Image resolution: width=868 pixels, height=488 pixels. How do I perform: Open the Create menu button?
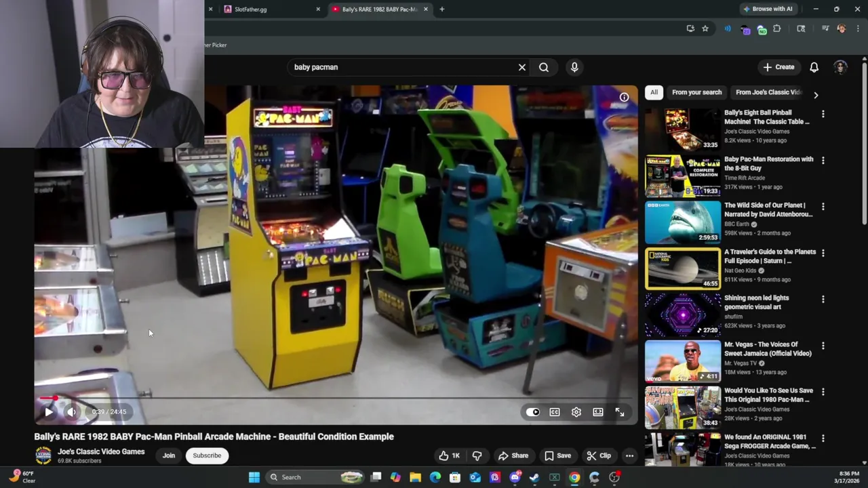coord(778,67)
